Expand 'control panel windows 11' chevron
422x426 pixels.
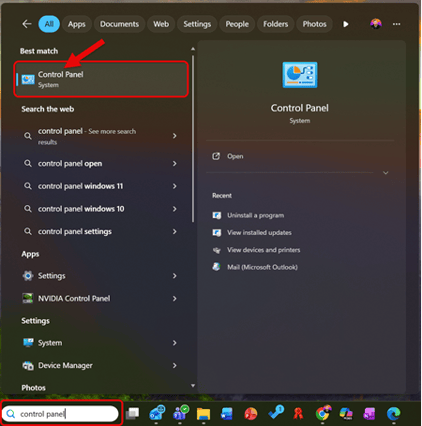(x=175, y=186)
